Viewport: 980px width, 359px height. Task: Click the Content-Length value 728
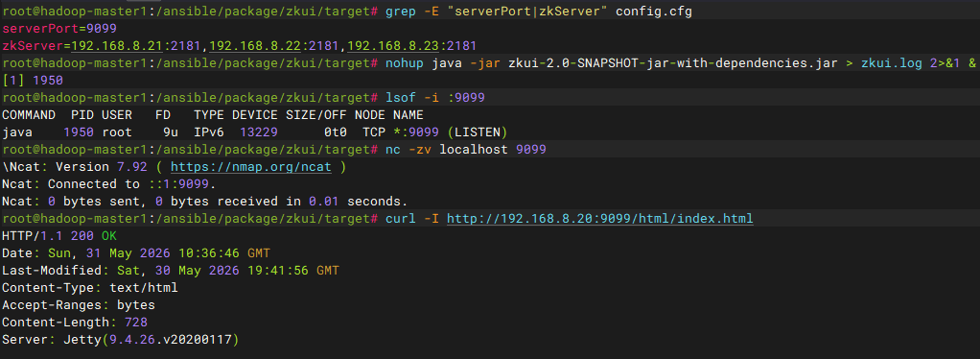click(x=135, y=323)
